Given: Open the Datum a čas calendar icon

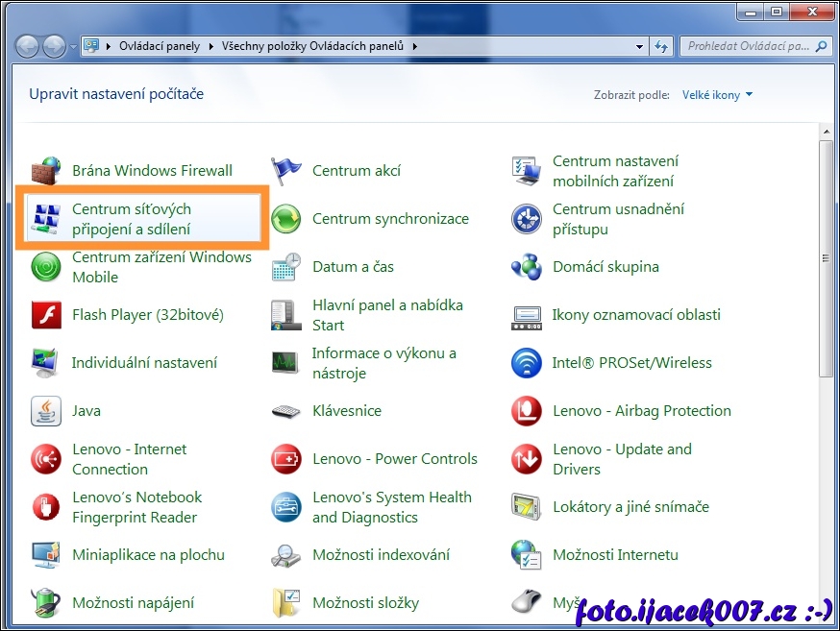Looking at the screenshot, I should click(285, 267).
